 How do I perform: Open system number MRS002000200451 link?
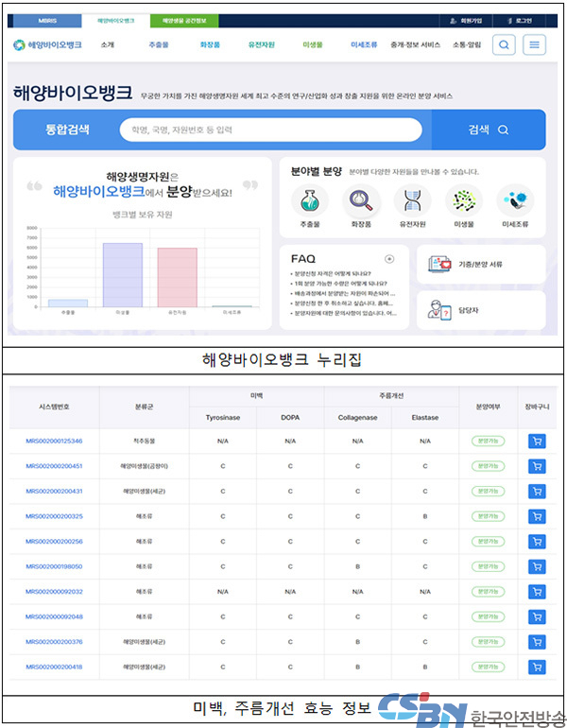[x=54, y=466]
